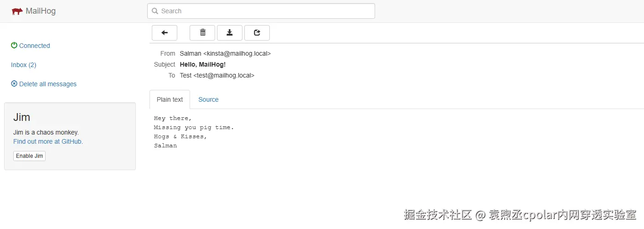Click body line Hey there,
644x229 pixels.
click(x=173, y=118)
